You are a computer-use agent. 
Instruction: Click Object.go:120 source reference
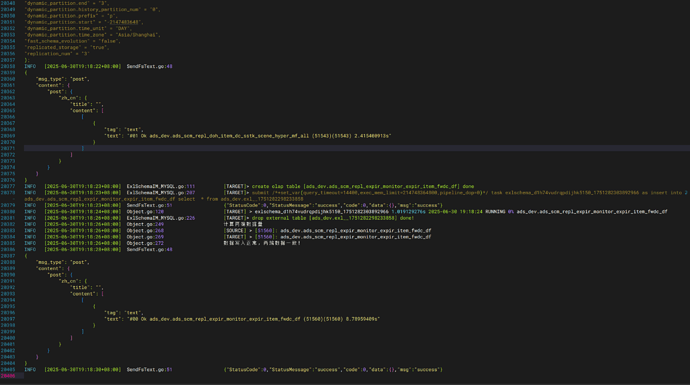(x=145, y=212)
